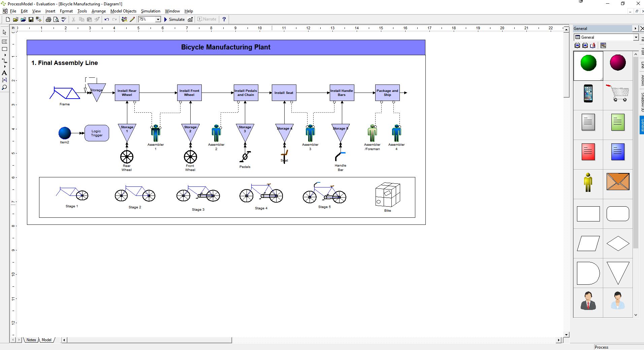Pick the shopping cart shape from gallery
The image size is (644, 350).
click(618, 93)
